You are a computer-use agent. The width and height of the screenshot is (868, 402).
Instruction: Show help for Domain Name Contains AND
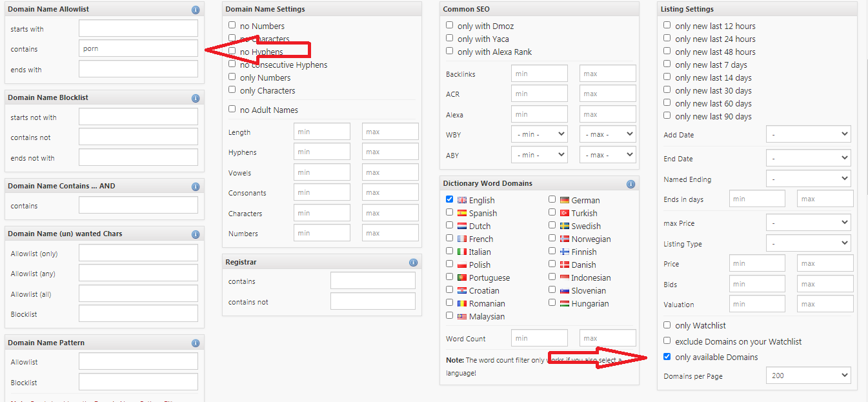coord(196,186)
